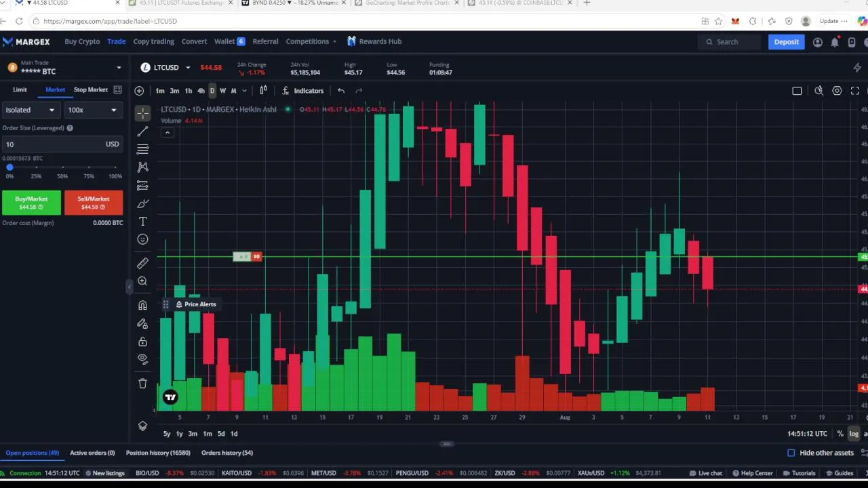Screen dimensions: 868x488
Task: Select the ruler measure tool
Action: point(142,263)
